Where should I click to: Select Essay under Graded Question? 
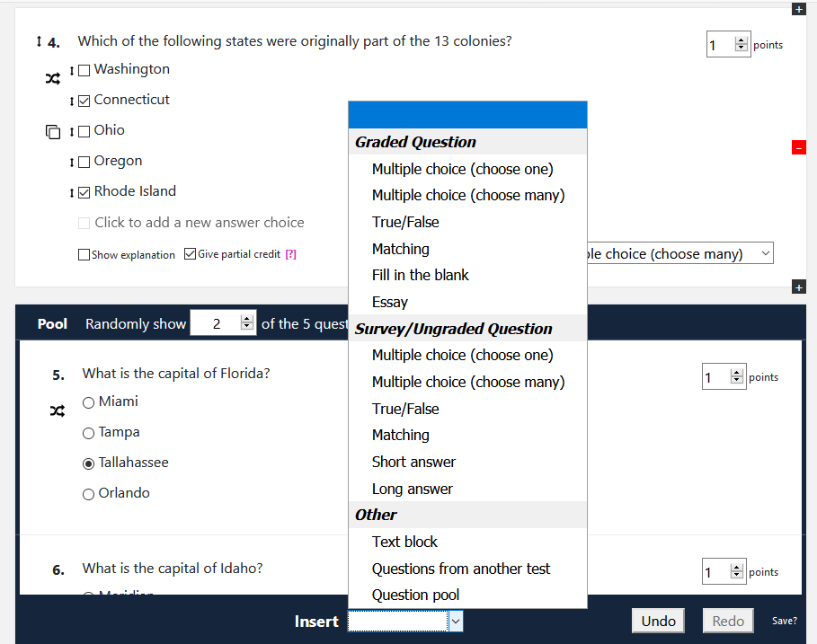(389, 302)
